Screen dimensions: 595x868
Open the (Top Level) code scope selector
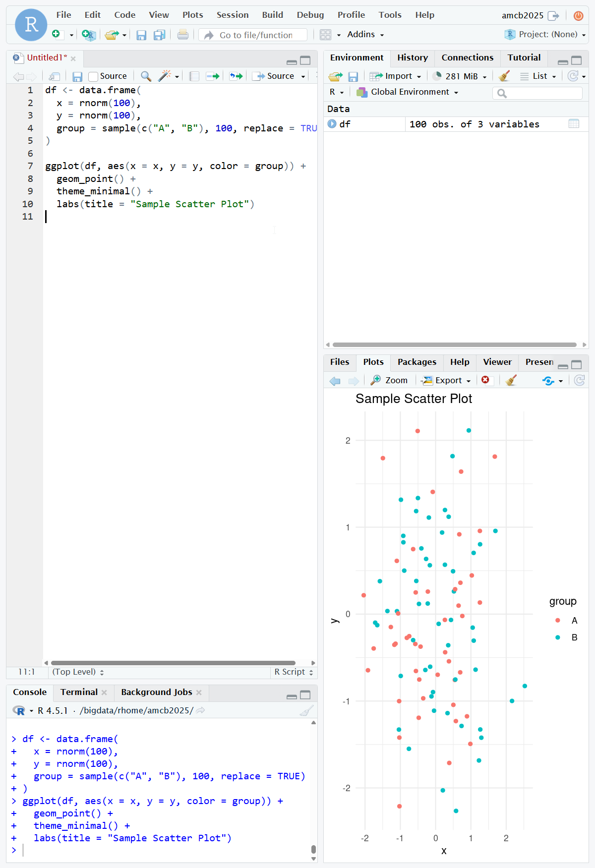point(78,672)
